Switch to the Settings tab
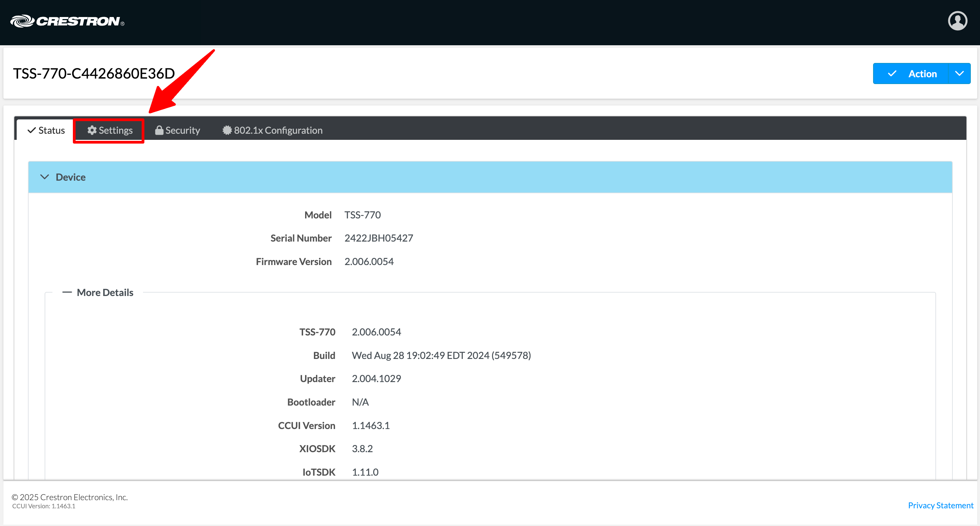This screenshot has width=980, height=526. 110,130
